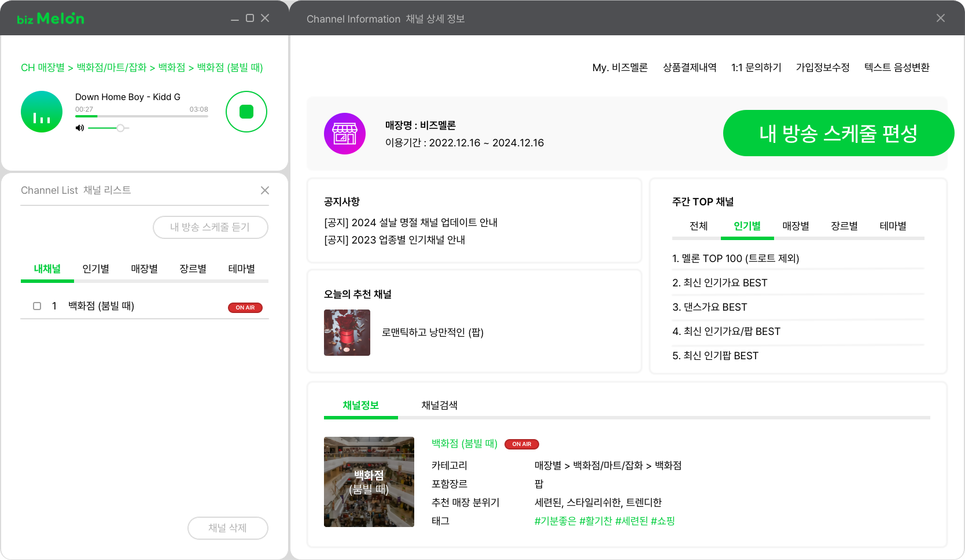Screen dimensions: 965x560
Task: Click the 내 방송 스케줄 듣기 button
Action: (x=211, y=227)
